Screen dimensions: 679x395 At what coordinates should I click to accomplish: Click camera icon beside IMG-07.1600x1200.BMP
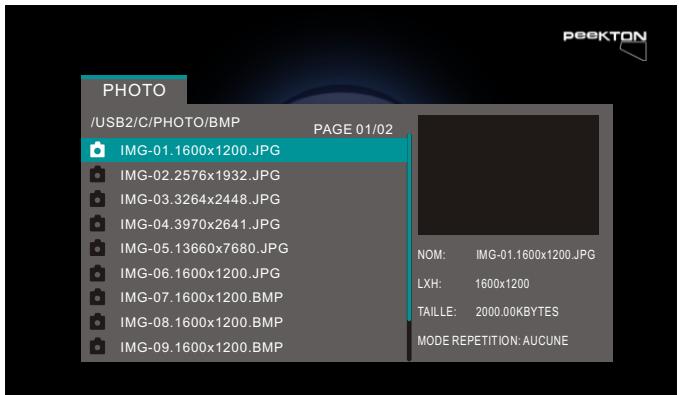(x=97, y=297)
